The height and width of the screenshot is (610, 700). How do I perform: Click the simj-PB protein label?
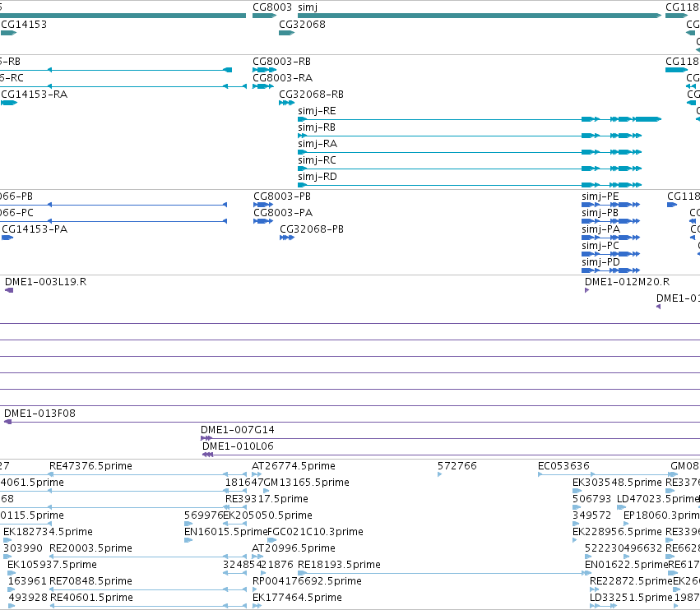[x=600, y=213]
